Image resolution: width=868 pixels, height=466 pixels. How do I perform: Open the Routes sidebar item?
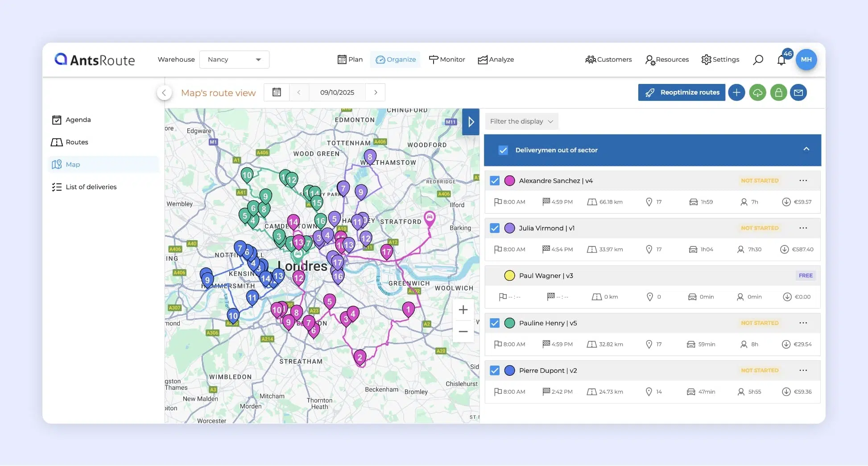coord(76,142)
